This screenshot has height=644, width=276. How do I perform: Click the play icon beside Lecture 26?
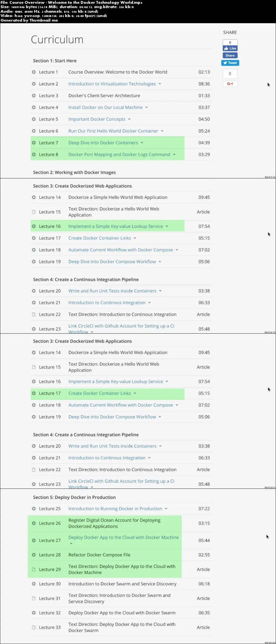(34, 523)
